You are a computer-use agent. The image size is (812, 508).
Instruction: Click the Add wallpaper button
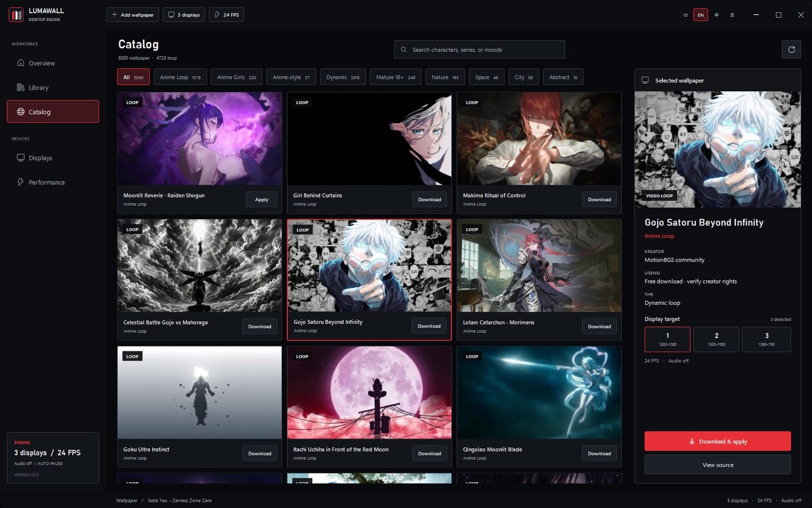tap(133, 15)
